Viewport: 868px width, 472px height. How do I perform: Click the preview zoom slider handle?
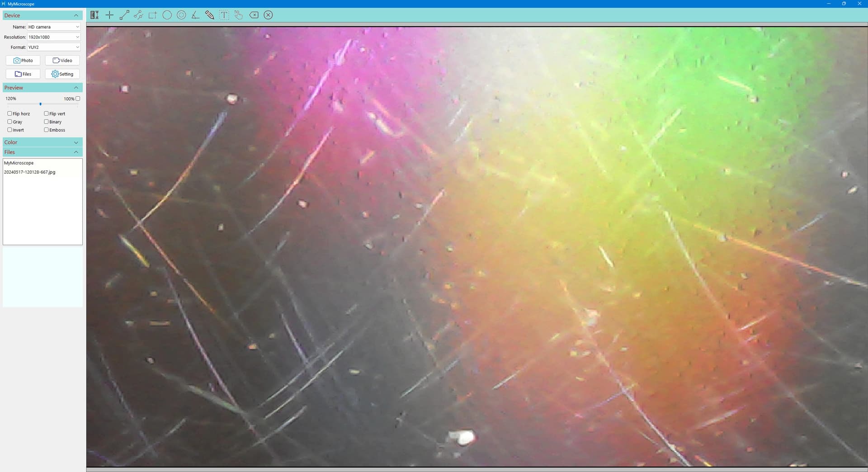pos(40,104)
